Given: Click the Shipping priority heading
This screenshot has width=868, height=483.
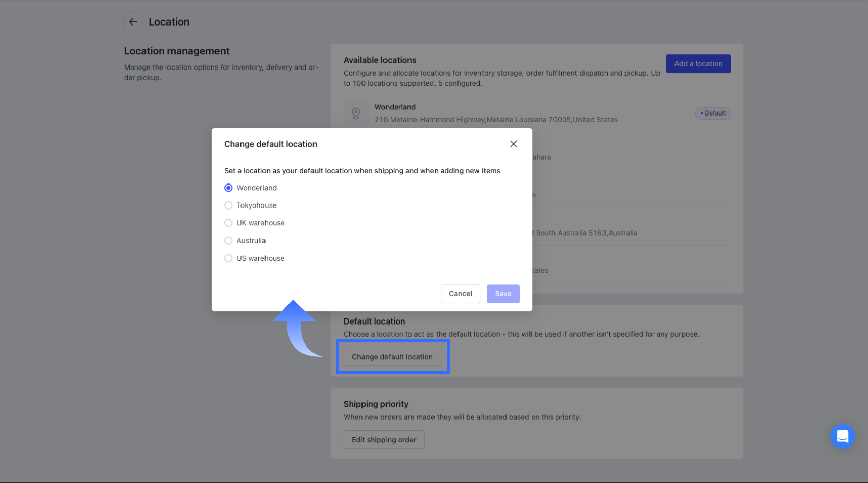Looking at the screenshot, I should pos(376,404).
